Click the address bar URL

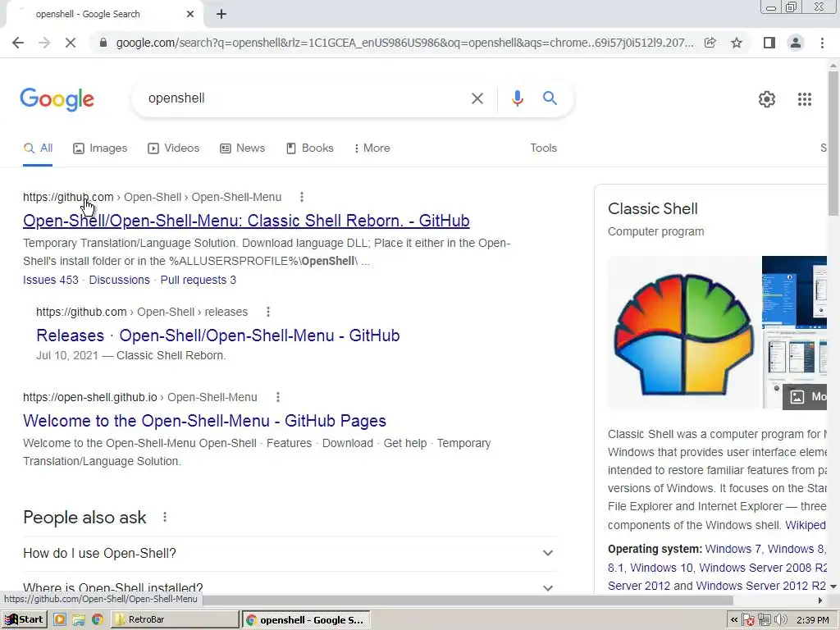(404, 43)
